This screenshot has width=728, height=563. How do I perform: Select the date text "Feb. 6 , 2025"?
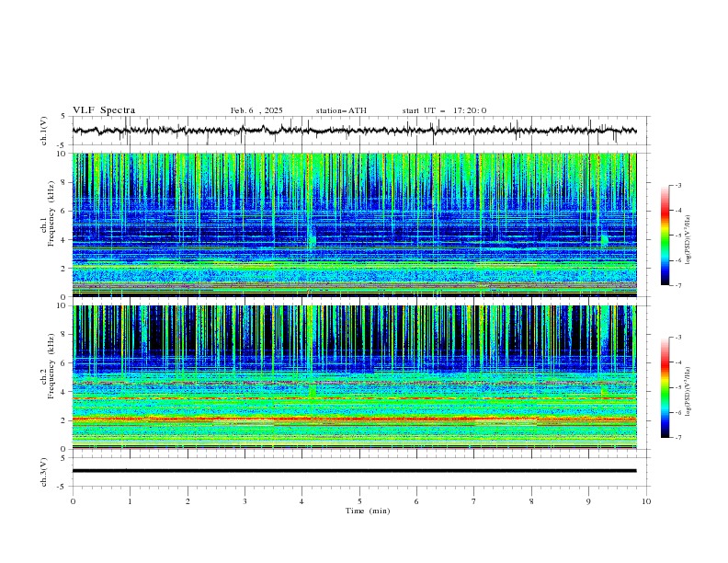coord(256,110)
